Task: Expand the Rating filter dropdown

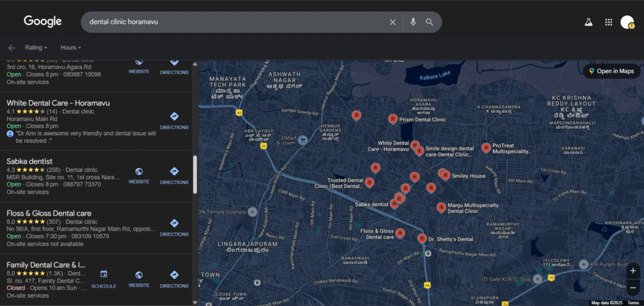Action: (36, 48)
